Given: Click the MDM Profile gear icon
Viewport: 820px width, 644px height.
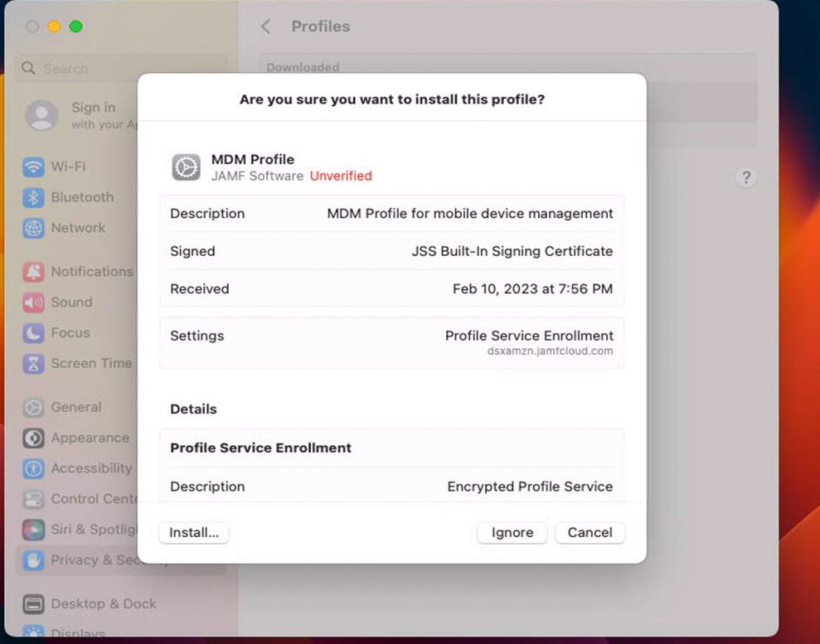Looking at the screenshot, I should click(187, 167).
